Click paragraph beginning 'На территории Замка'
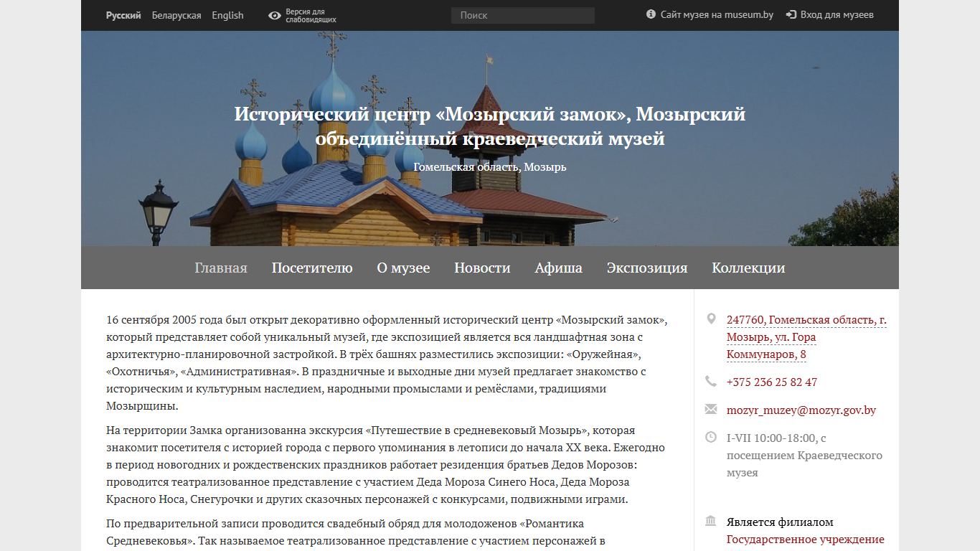Viewport: 980px width, 551px height. point(387,465)
